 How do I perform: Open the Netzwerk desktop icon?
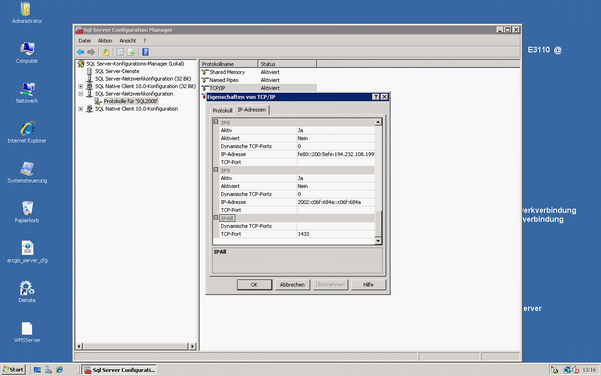[26, 92]
